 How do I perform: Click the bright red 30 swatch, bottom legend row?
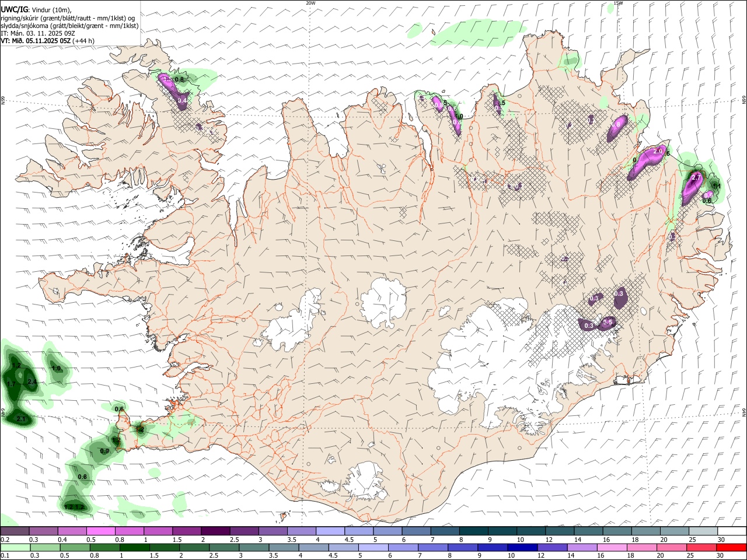pos(731,547)
